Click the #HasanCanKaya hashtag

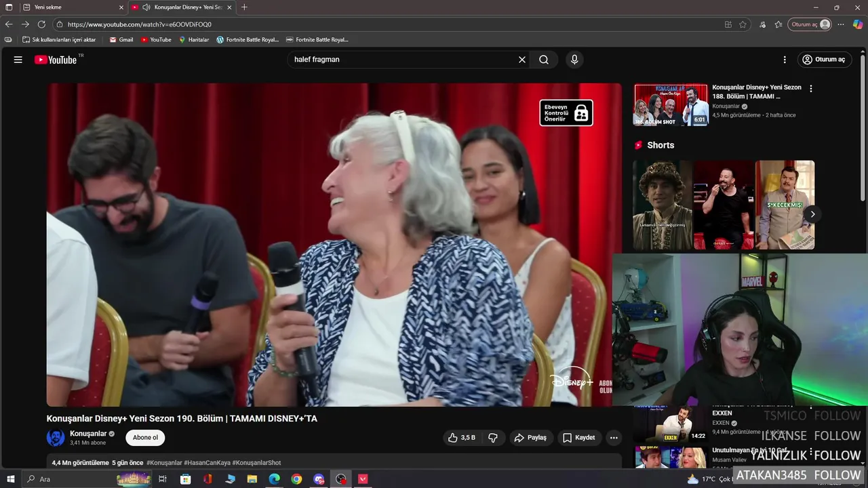tap(207, 463)
